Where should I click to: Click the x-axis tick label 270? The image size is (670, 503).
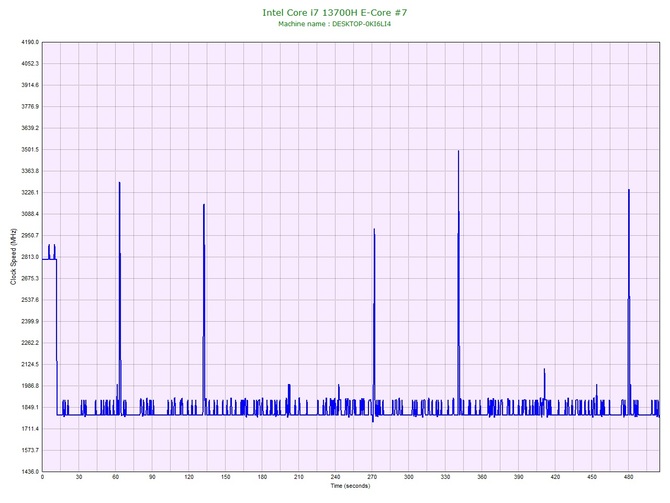[x=372, y=477]
